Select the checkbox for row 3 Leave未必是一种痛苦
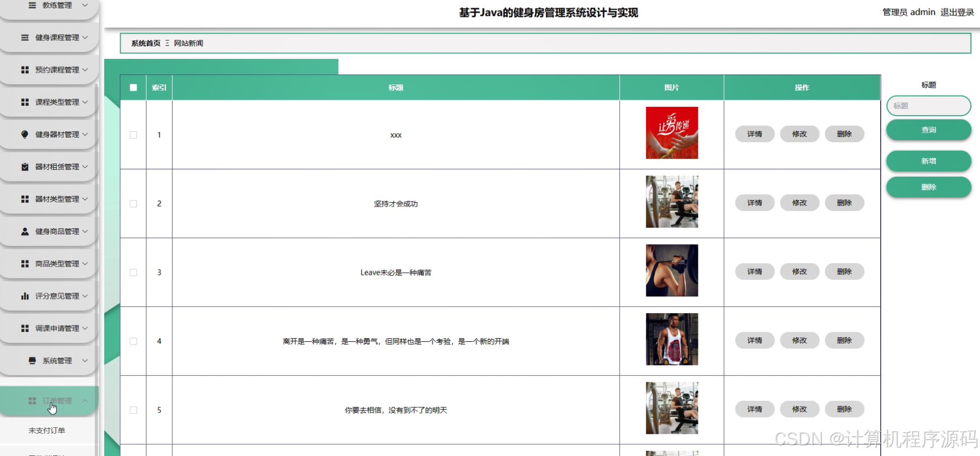This screenshot has height=456, width=980. pyautogui.click(x=133, y=272)
